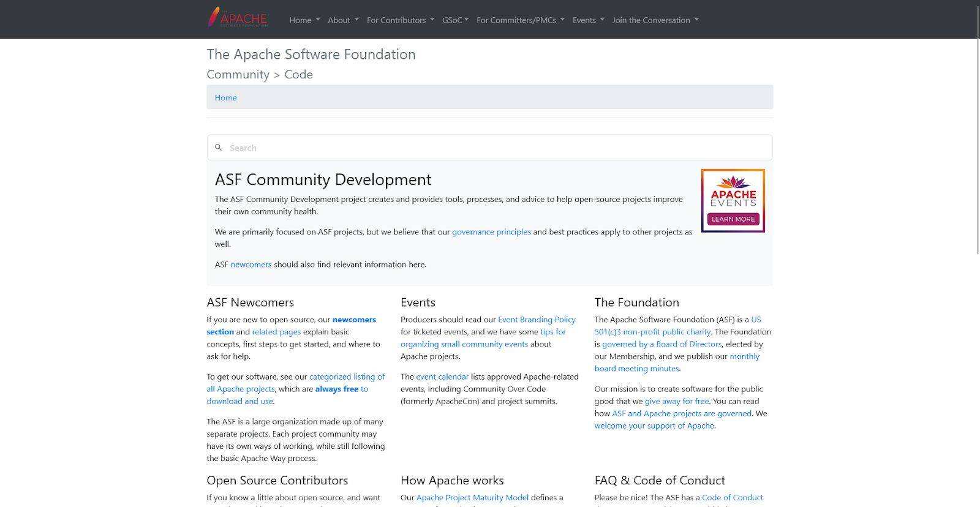This screenshot has width=980, height=507.
Task: Open the Event Branding Policy link
Action: (x=537, y=320)
